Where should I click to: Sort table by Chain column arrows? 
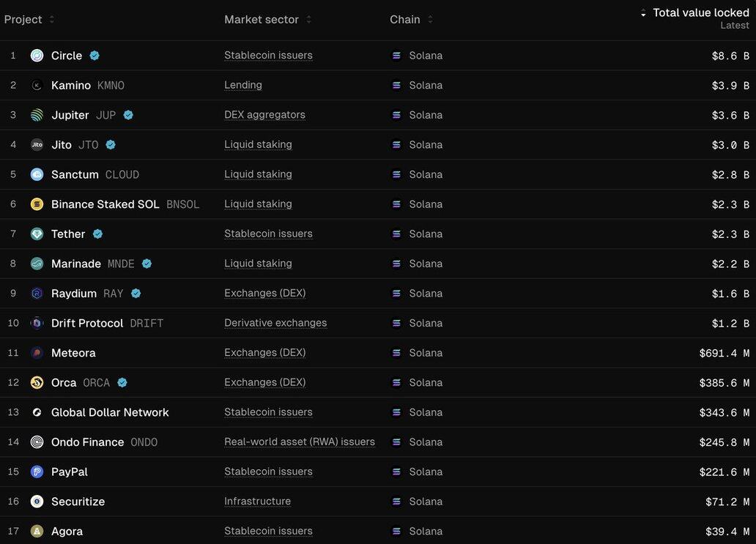(430, 20)
